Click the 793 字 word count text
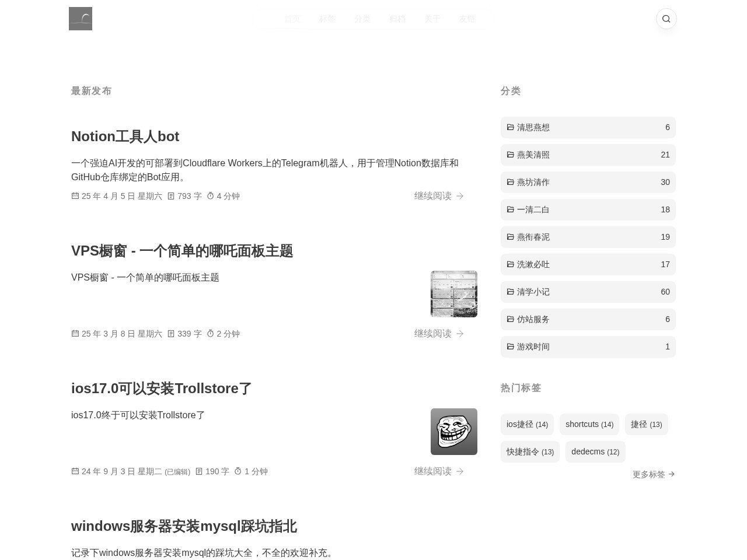Image resolution: width=747 pixels, height=560 pixels. [x=190, y=196]
